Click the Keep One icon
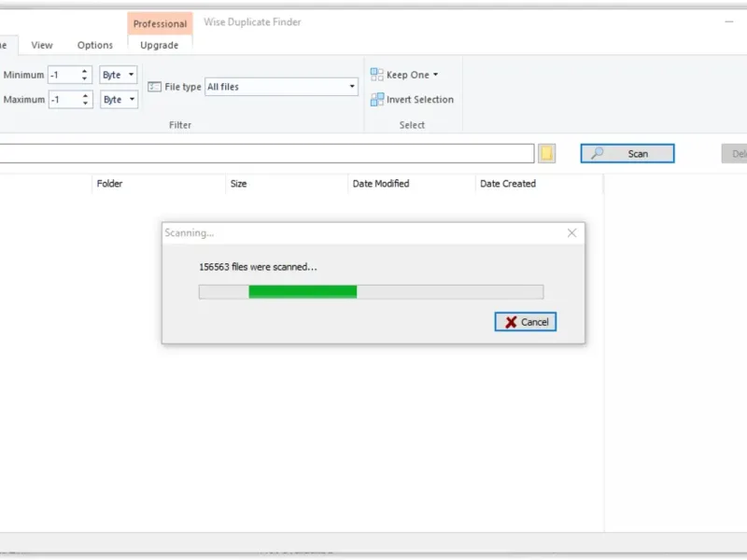This screenshot has height=560, width=747. coord(377,75)
